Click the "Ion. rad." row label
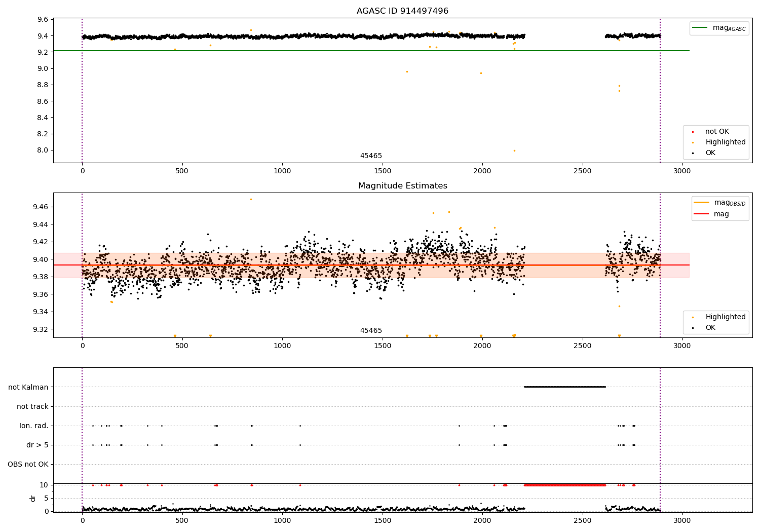 point(34,426)
